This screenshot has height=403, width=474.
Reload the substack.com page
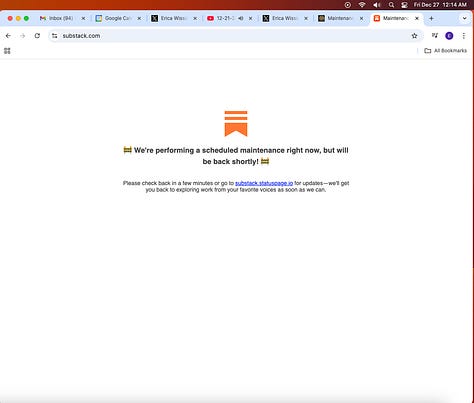(x=37, y=36)
